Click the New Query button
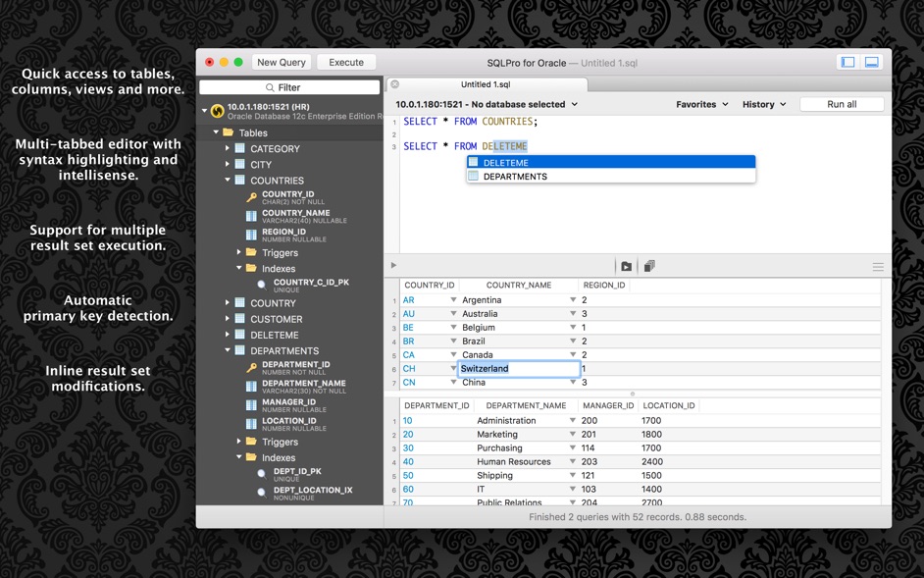Image resolution: width=924 pixels, height=578 pixels. 282,62
